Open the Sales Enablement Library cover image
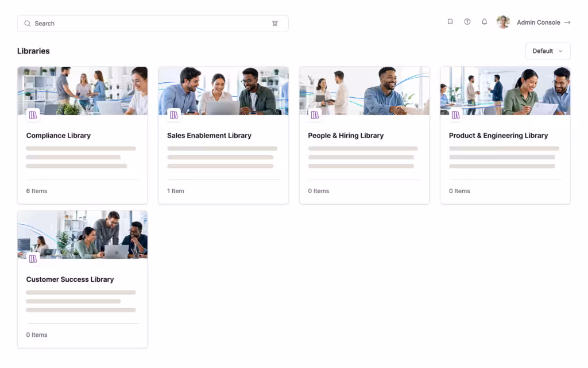 [x=223, y=91]
